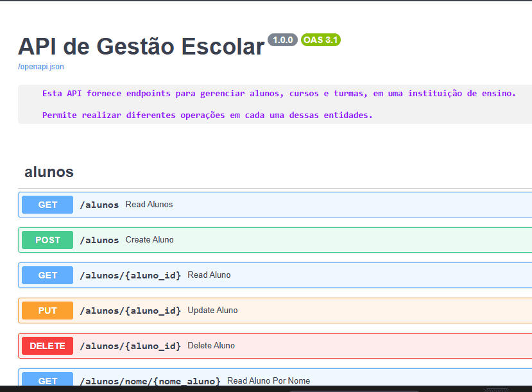Collapse the alunos section

coord(49,172)
